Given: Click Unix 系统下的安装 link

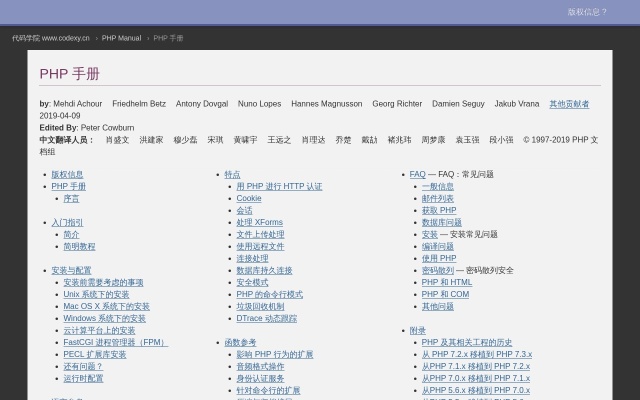Looking at the screenshot, I should click(x=96, y=294).
